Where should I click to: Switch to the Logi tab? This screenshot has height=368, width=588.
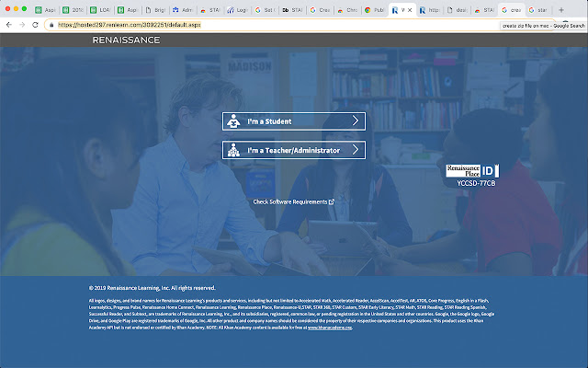238,10
